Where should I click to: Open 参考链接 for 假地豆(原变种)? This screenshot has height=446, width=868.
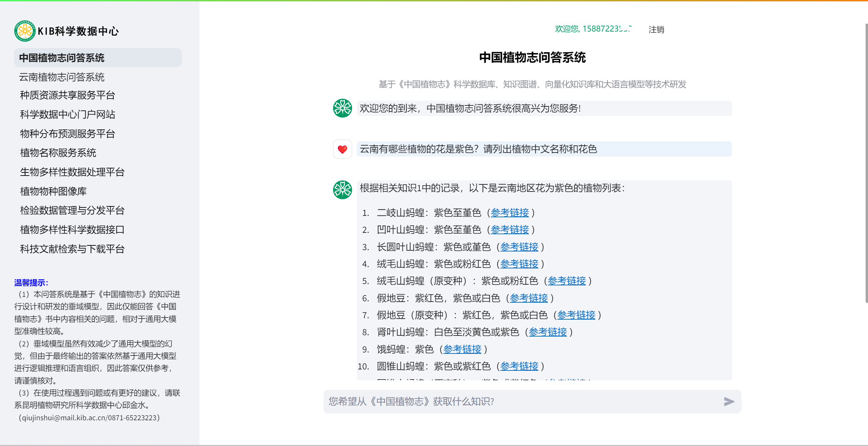point(576,315)
